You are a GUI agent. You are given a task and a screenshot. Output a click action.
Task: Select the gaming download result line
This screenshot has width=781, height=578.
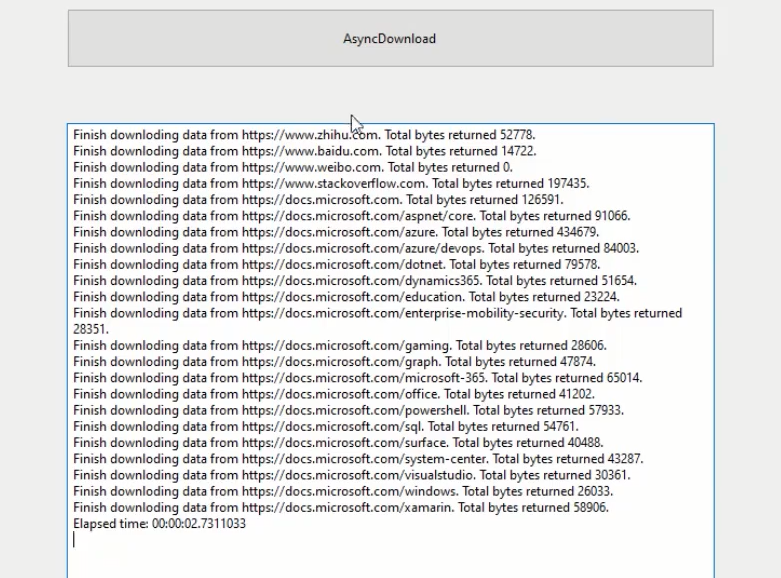pos(340,345)
